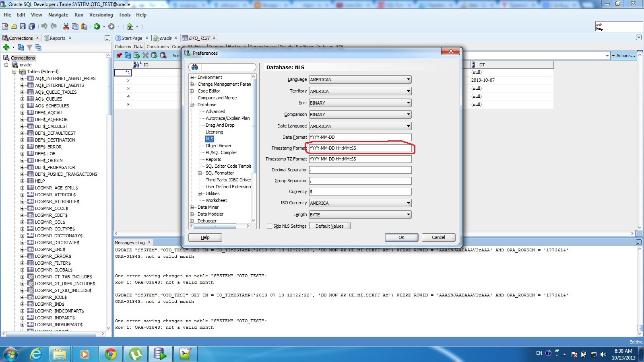Click the Connections filter funnel icon
Viewport: 644px width, 362px height.
(29, 47)
